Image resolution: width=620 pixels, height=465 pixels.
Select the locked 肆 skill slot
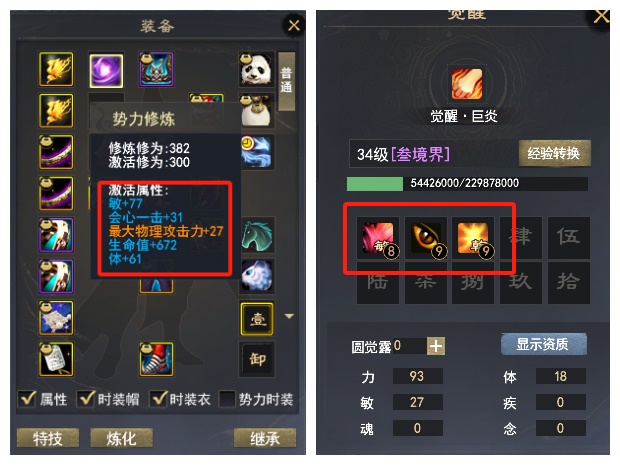pos(520,238)
